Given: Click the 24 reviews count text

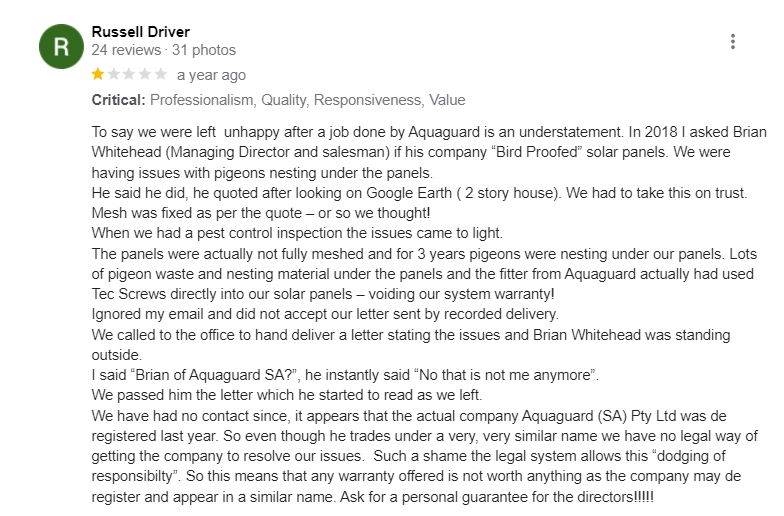Looking at the screenshot, I should click(126, 50).
